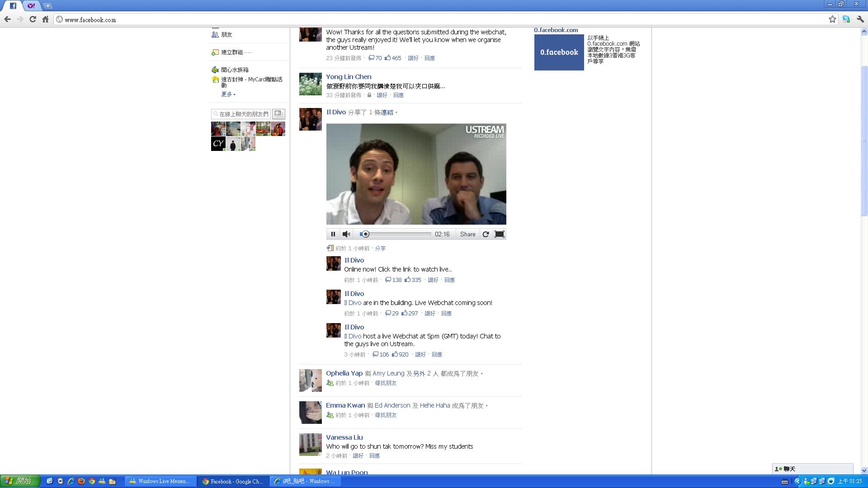Mute the video with the speaker icon
Viewport: 868px width, 488px height.
click(x=346, y=234)
